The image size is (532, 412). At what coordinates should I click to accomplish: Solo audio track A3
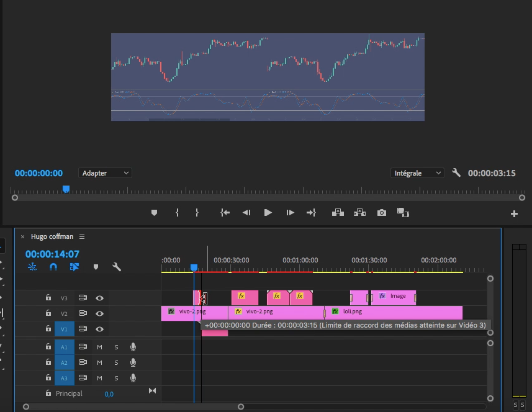(115, 378)
